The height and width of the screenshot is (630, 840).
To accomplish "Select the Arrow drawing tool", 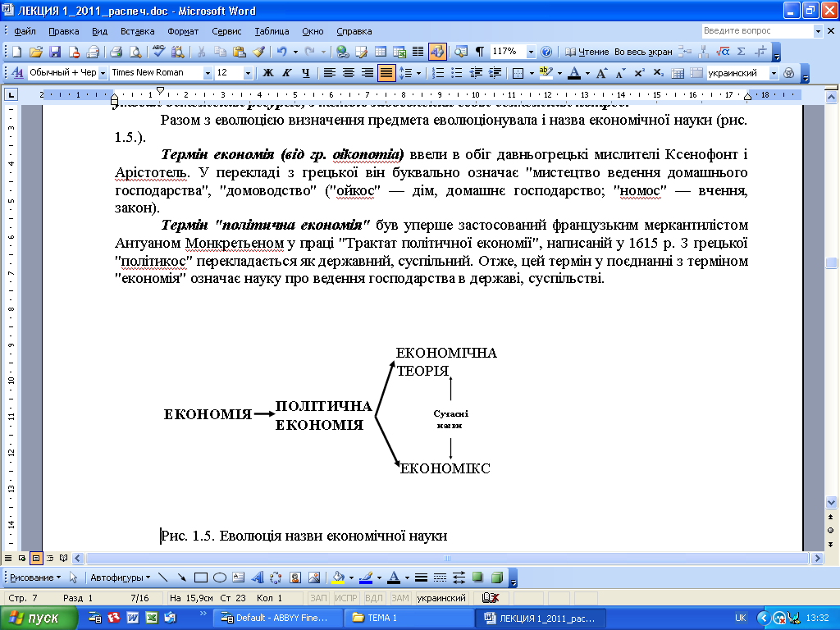I will pos(181,577).
